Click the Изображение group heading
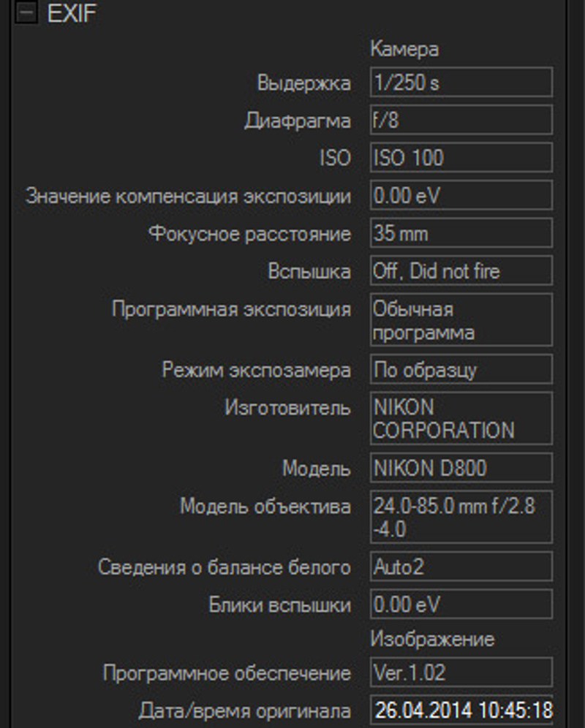Screen dimensions: 585x728 tap(432, 639)
